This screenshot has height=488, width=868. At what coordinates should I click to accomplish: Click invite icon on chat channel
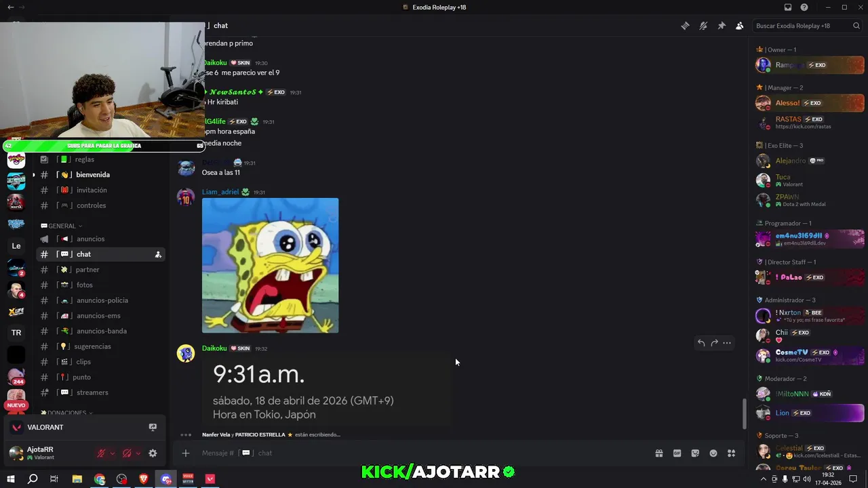pyautogui.click(x=158, y=255)
